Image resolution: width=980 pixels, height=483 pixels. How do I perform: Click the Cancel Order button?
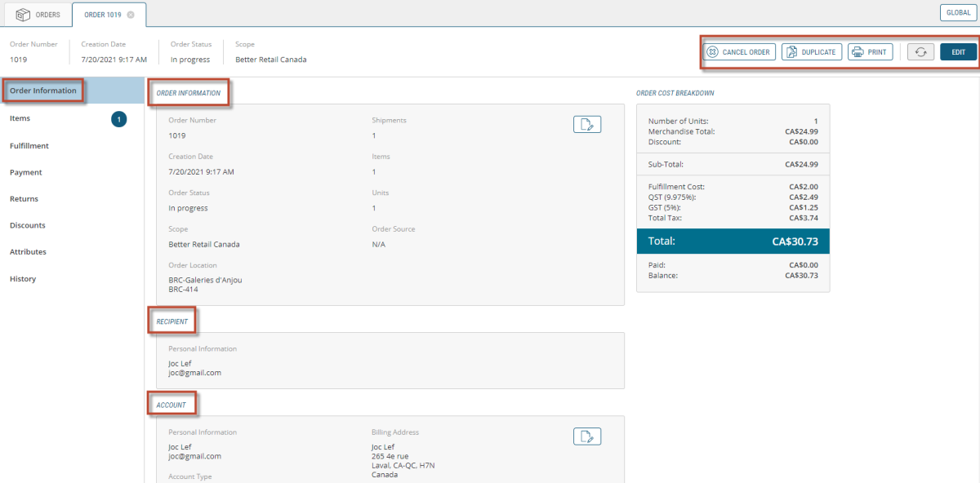click(738, 52)
